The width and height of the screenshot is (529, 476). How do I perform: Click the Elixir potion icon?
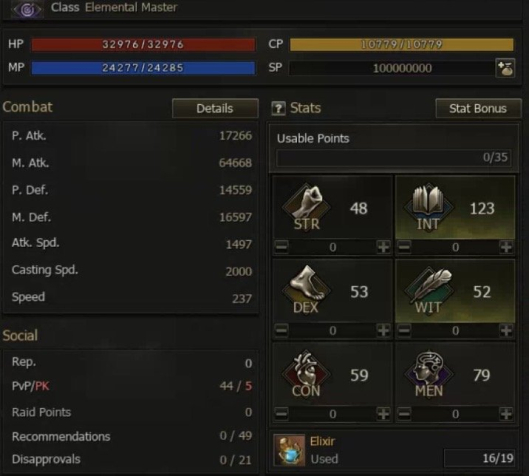pyautogui.click(x=289, y=450)
